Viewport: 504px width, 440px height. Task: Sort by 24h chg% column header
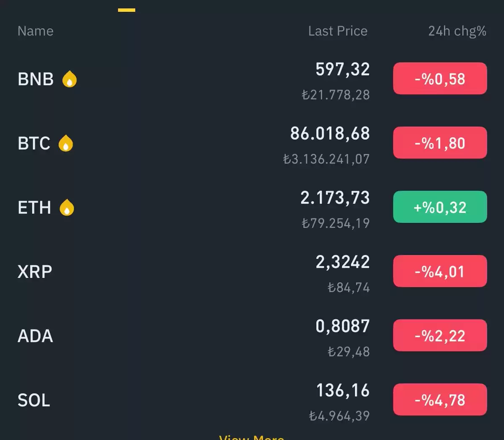(x=457, y=32)
